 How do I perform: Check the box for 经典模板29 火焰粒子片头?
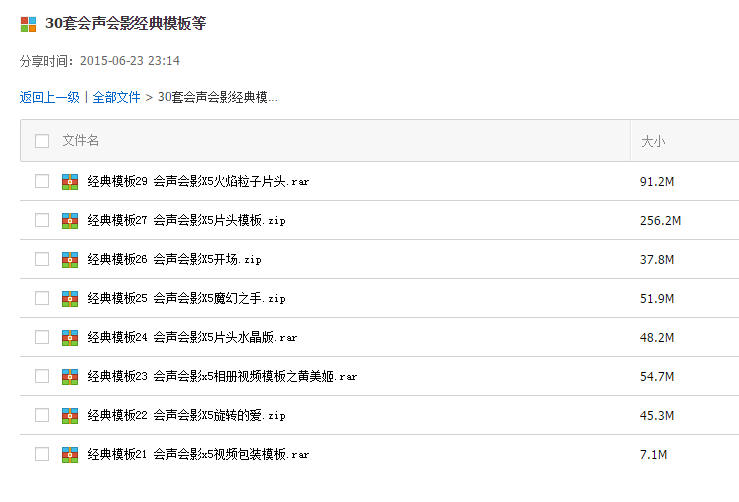(x=42, y=181)
